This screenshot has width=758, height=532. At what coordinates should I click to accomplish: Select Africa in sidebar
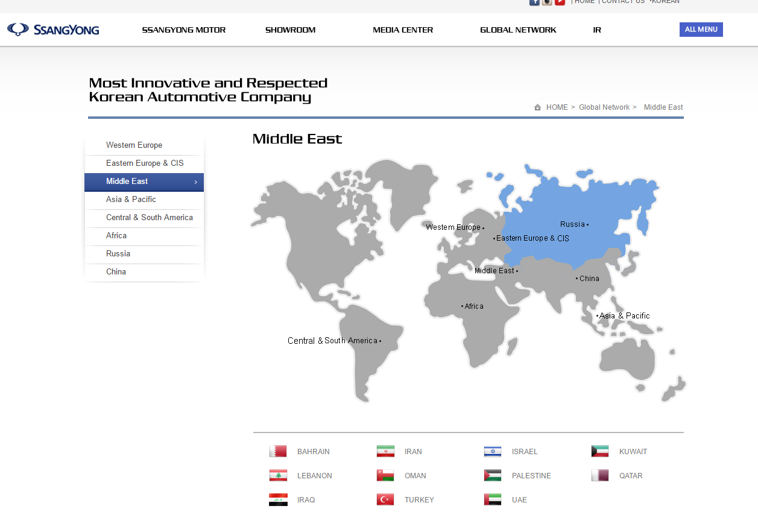click(144, 236)
